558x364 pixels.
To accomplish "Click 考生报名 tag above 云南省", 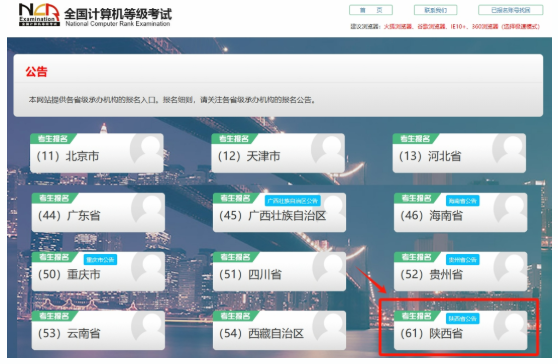I will 54,316.
